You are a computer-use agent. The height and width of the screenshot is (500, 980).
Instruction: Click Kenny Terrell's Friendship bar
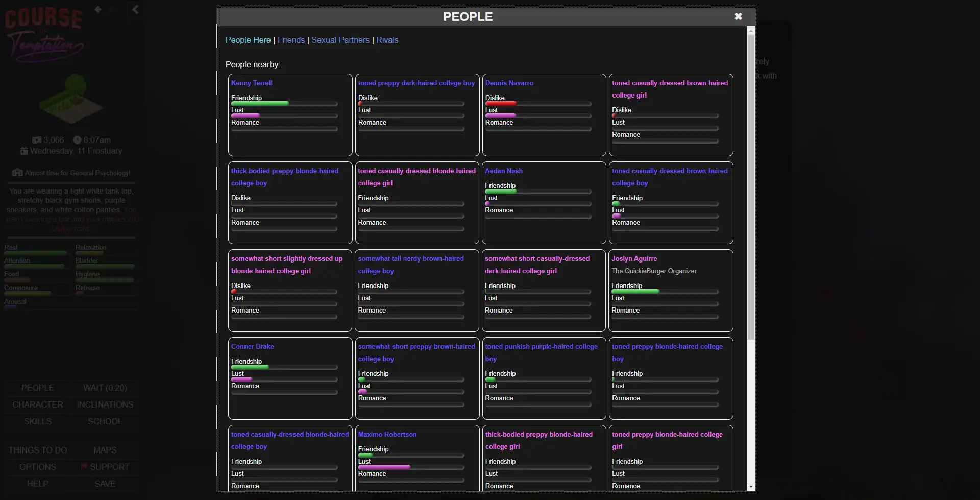pyautogui.click(x=284, y=104)
